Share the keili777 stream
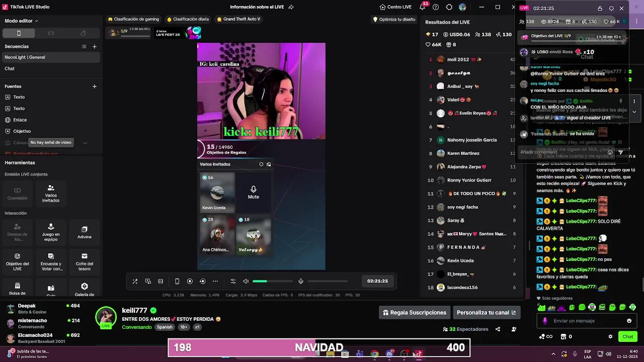 coord(498,329)
